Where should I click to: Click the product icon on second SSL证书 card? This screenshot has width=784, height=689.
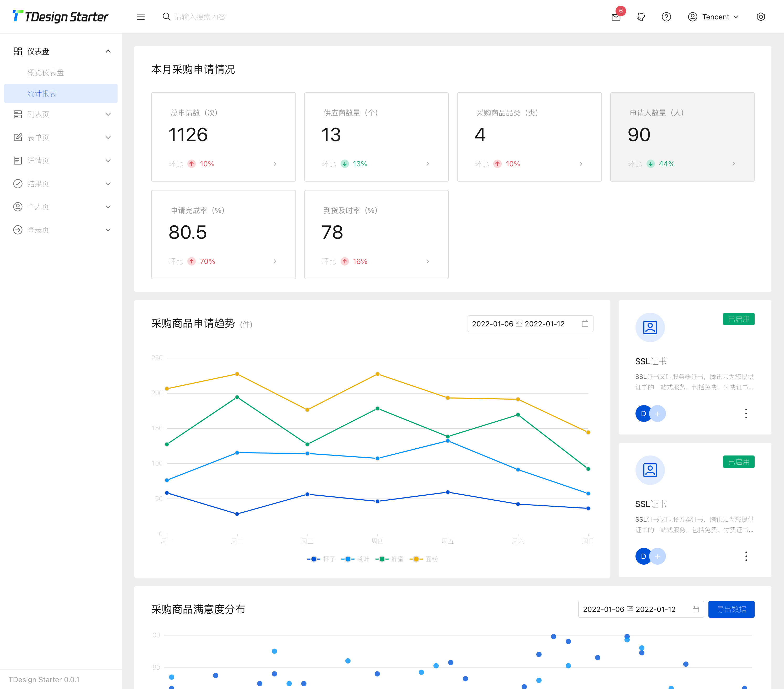(x=650, y=470)
